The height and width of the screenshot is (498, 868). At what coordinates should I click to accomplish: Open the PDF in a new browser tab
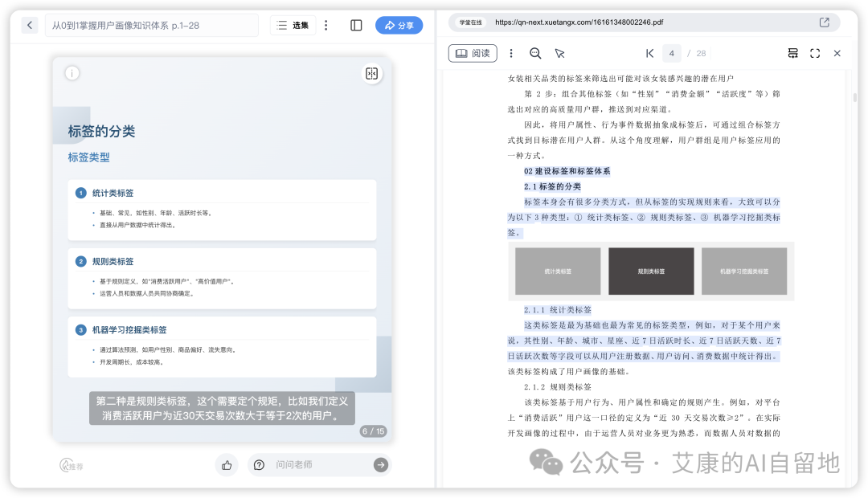[823, 22]
